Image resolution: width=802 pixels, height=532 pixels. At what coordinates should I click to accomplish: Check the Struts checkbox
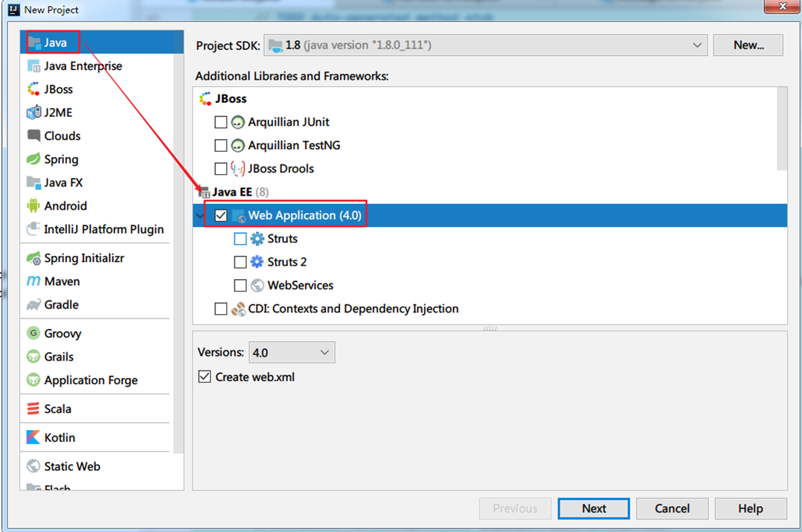point(240,239)
